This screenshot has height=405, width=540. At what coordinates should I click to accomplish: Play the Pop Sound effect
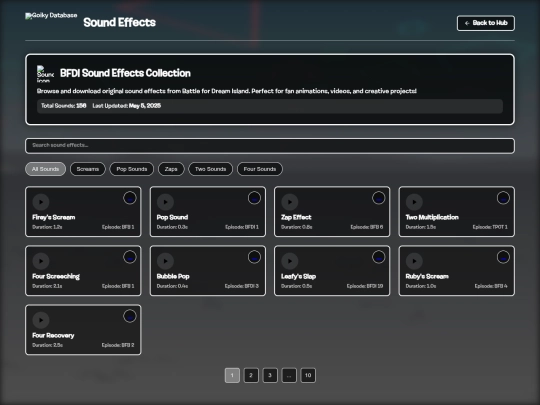(x=165, y=202)
